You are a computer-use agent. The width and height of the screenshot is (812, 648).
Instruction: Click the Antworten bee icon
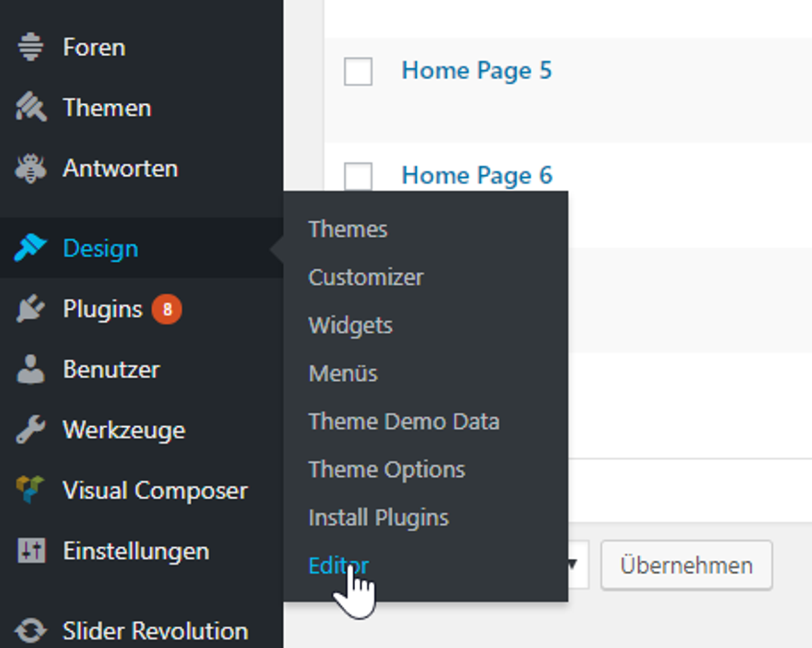coord(30,168)
